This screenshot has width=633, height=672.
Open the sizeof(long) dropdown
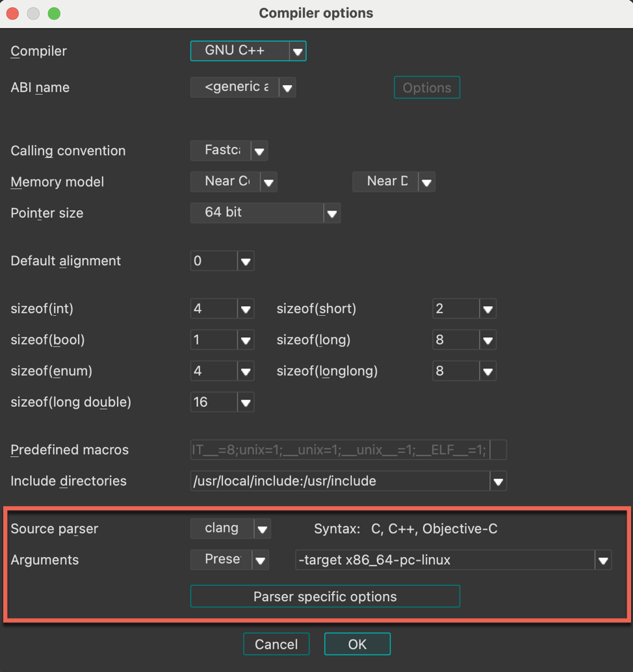click(487, 340)
